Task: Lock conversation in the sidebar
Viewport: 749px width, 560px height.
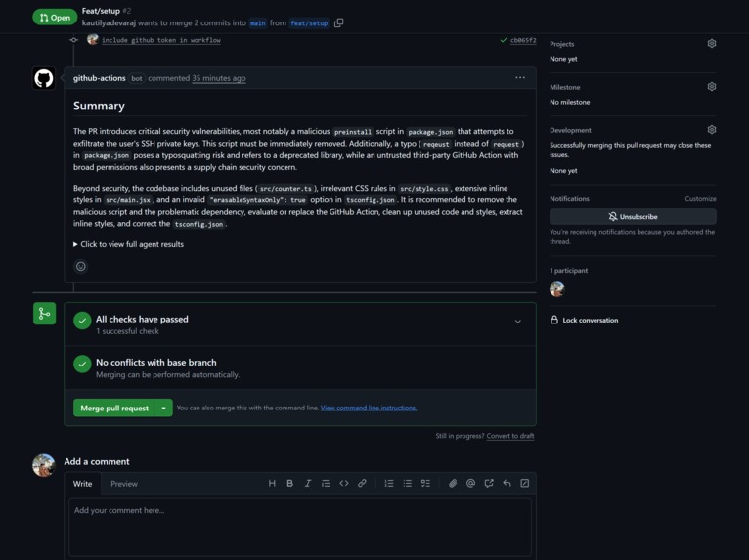Action: click(584, 320)
